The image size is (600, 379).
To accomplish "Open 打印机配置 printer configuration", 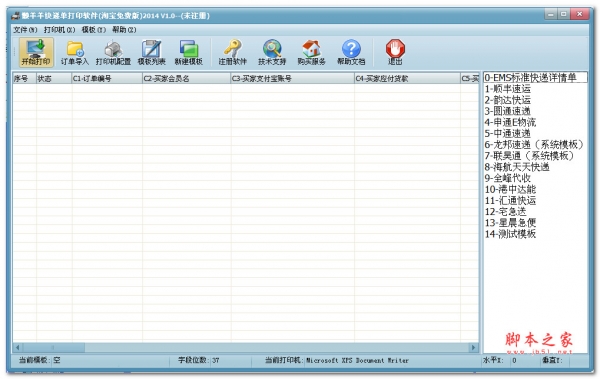I will 113,52.
